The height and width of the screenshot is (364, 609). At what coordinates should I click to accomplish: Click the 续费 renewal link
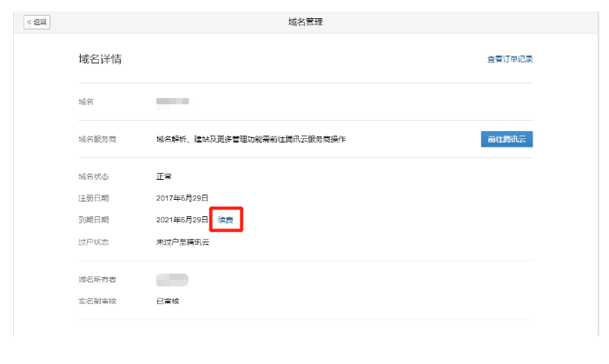[225, 220]
